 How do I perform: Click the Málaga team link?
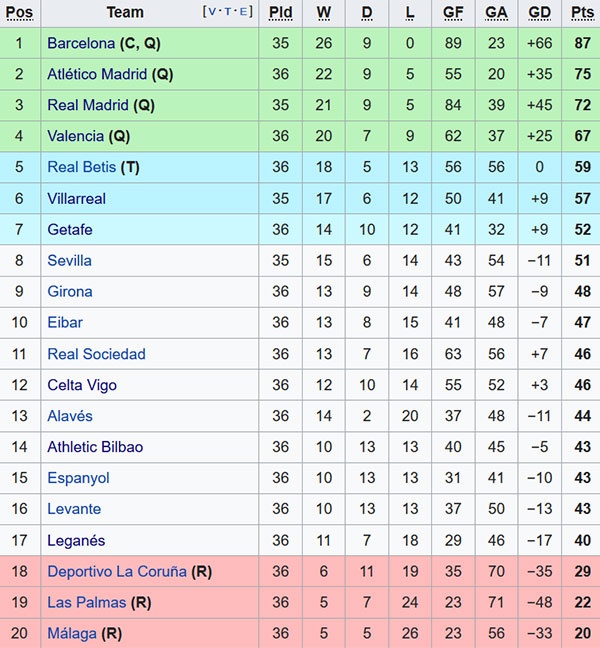[x=72, y=633]
